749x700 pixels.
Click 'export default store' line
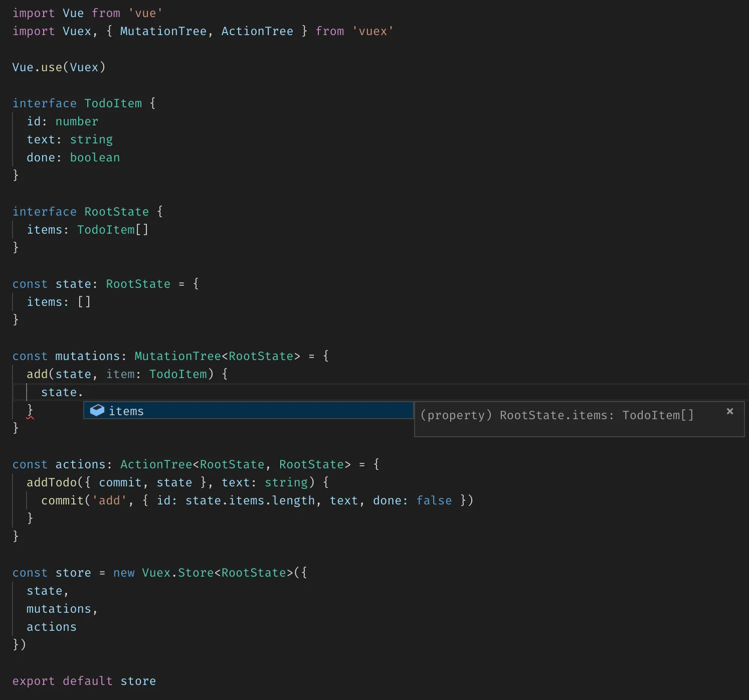pyautogui.click(x=84, y=681)
